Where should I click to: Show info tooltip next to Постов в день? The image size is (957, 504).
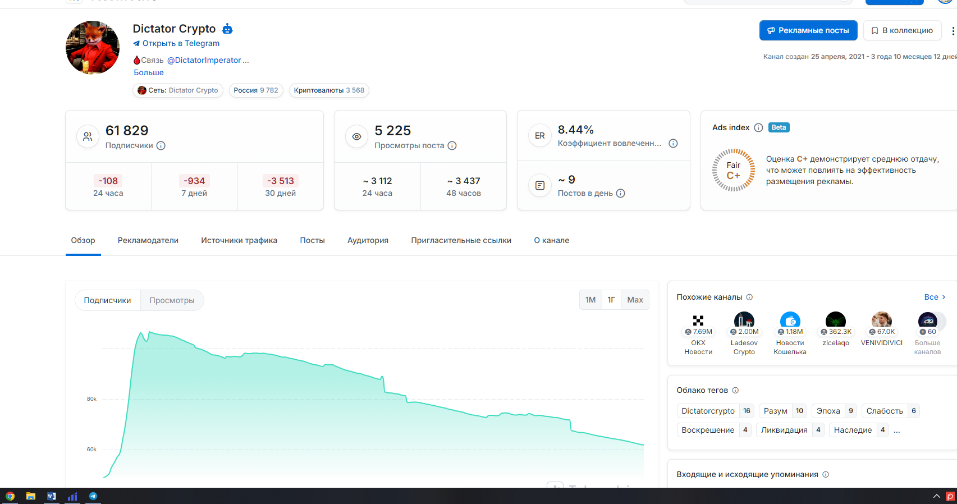pyautogui.click(x=620, y=193)
